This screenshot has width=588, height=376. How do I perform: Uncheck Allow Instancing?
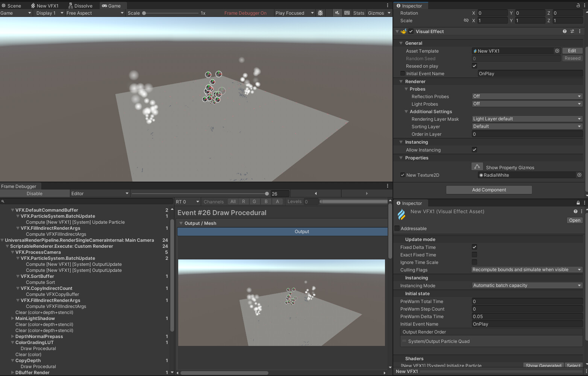point(474,149)
